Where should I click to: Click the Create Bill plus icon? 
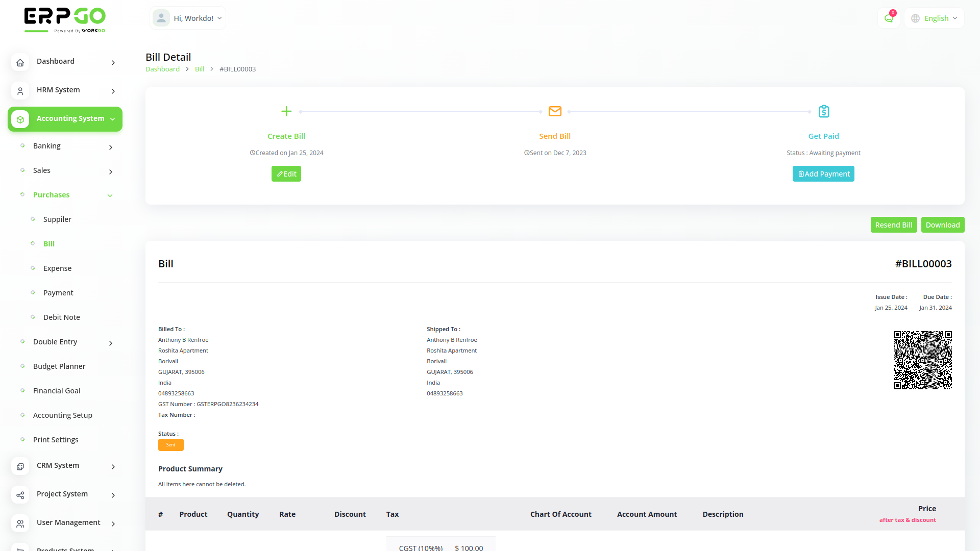[x=286, y=111]
